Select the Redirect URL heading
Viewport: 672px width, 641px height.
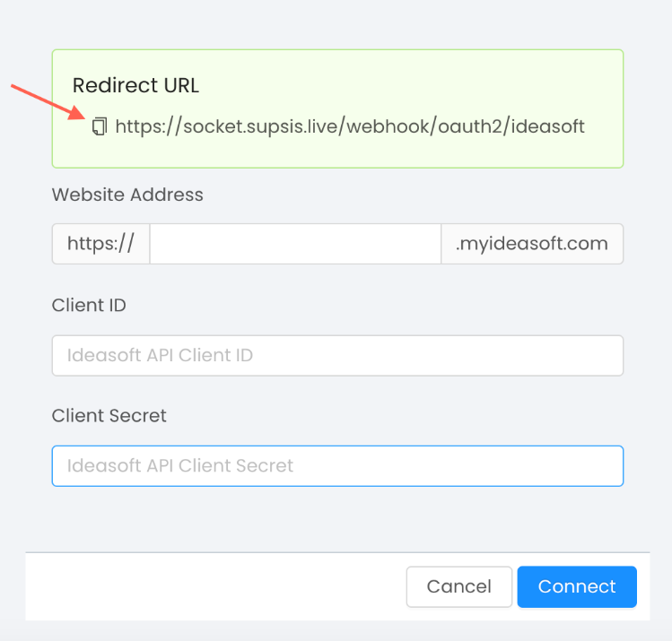(135, 85)
